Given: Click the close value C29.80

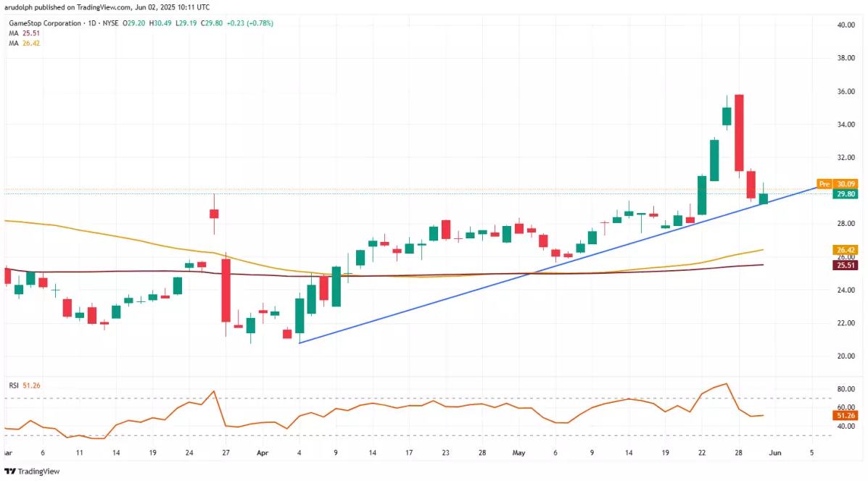Looking at the screenshot, I should (x=212, y=23).
